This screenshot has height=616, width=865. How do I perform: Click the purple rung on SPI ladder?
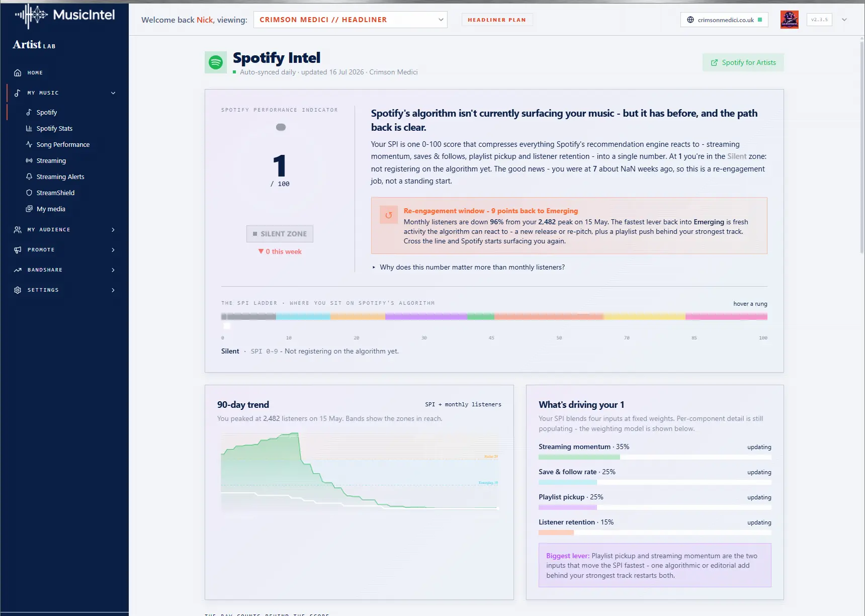tap(426, 317)
